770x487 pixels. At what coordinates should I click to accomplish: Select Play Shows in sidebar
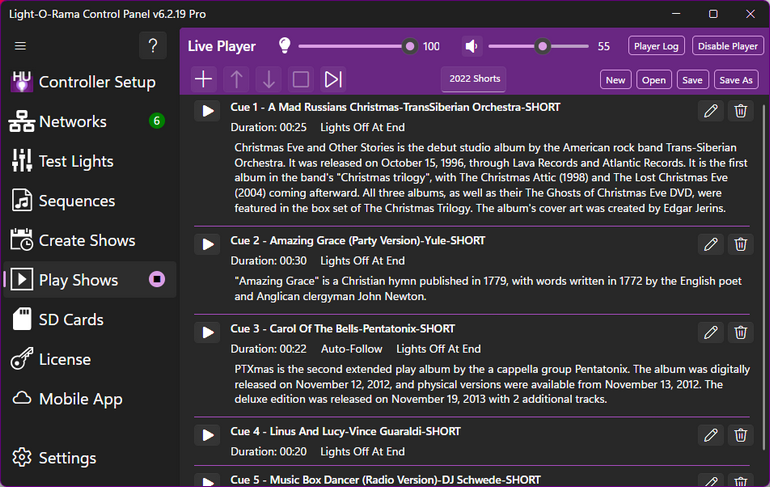pos(89,280)
